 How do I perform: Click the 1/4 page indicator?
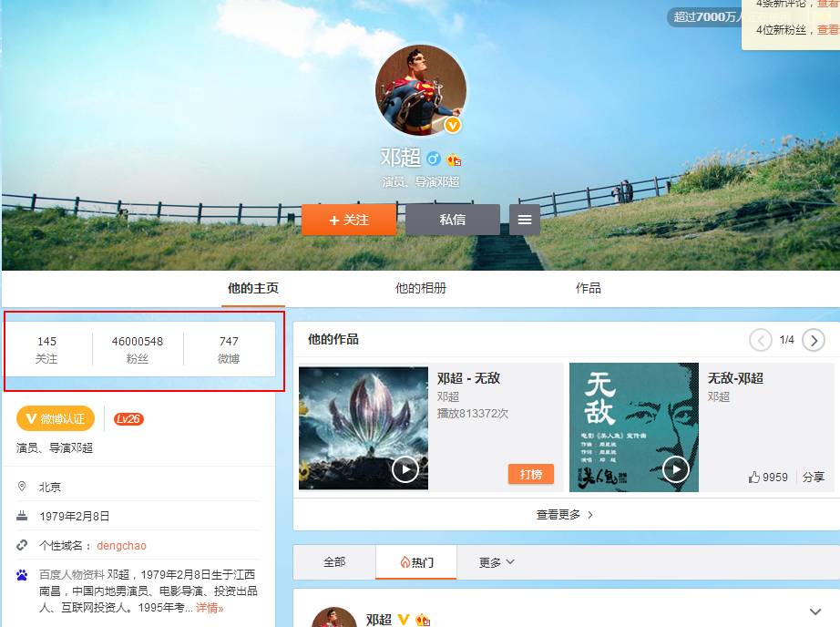[x=786, y=340]
